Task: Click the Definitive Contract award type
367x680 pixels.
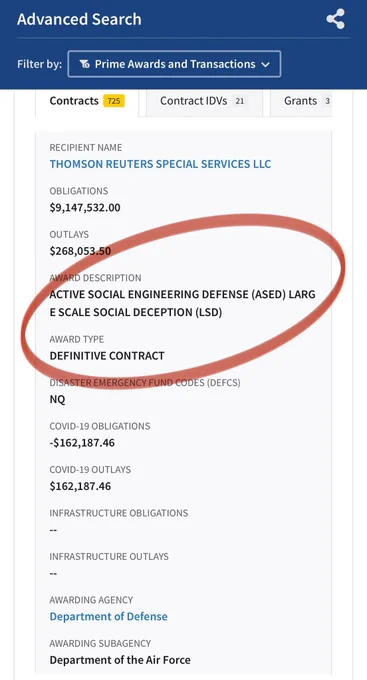Action: (x=107, y=356)
